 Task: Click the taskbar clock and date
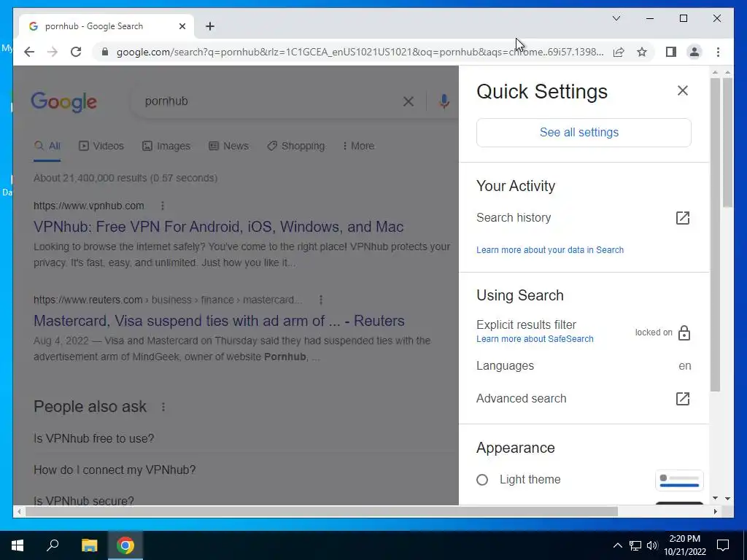click(684, 545)
